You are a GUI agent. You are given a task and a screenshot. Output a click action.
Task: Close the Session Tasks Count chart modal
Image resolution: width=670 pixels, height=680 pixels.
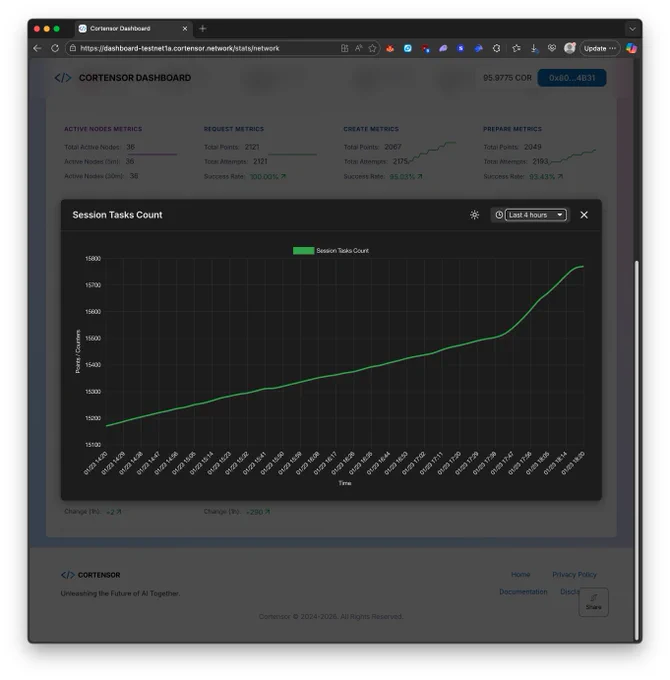584,215
